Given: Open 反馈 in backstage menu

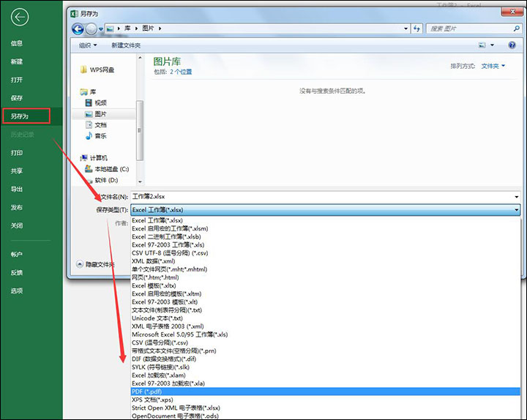Looking at the screenshot, I should (16, 272).
